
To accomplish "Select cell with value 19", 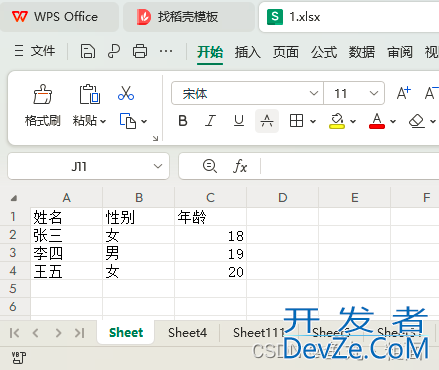I will [x=211, y=253].
